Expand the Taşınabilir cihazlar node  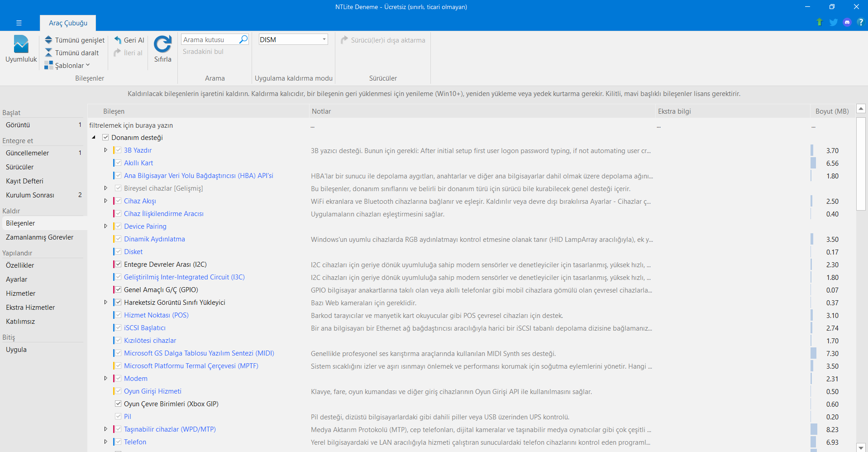pyautogui.click(x=106, y=429)
